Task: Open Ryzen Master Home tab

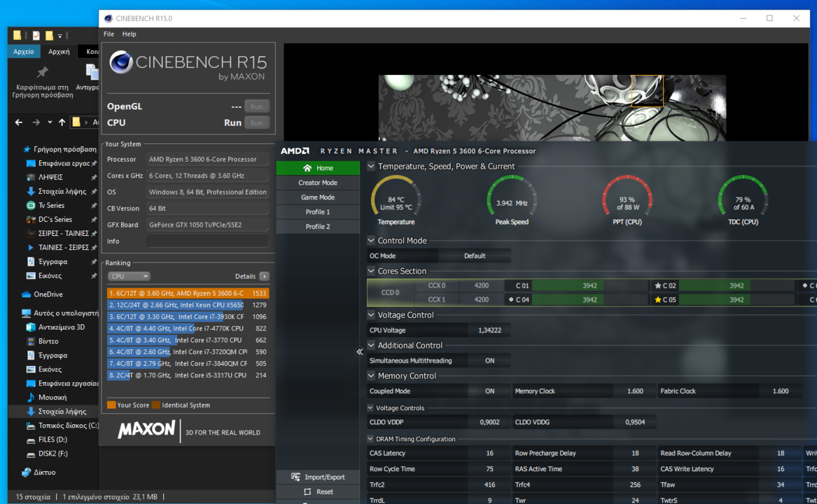Action: tap(318, 168)
